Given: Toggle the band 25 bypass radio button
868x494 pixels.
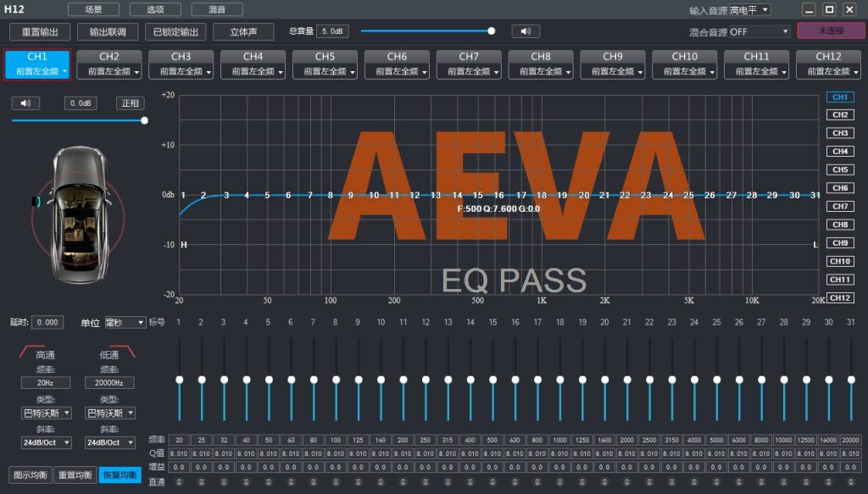Looking at the screenshot, I should pos(716,482).
